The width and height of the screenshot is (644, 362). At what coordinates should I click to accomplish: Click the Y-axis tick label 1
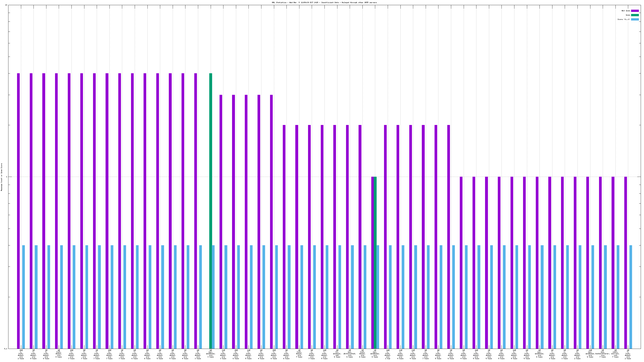[x=7, y=177]
